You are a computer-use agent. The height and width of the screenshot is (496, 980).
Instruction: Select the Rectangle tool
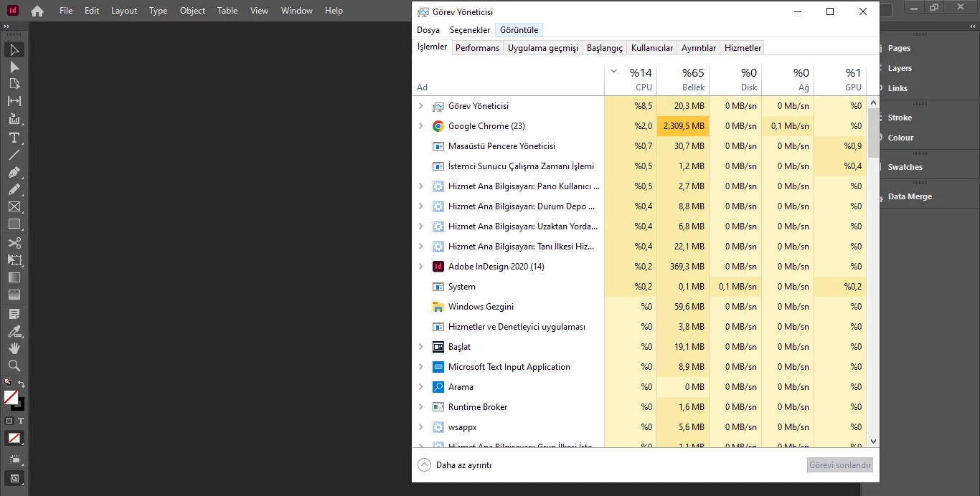pos(14,224)
